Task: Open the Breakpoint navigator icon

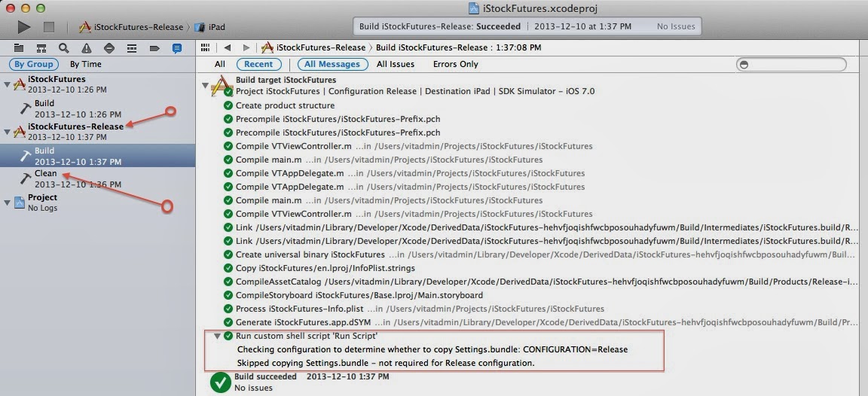Action: click(154, 48)
